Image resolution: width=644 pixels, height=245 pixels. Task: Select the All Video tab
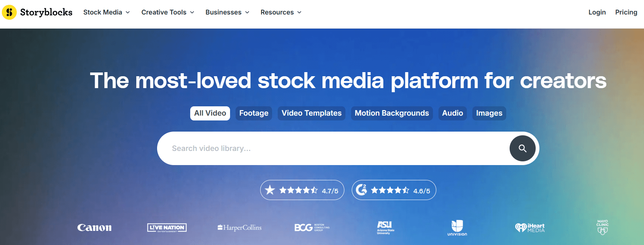coord(210,113)
